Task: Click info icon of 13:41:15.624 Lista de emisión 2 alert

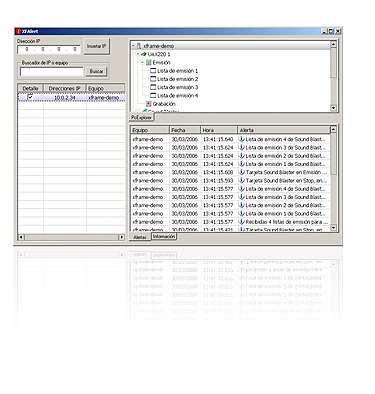Action: [x=242, y=156]
